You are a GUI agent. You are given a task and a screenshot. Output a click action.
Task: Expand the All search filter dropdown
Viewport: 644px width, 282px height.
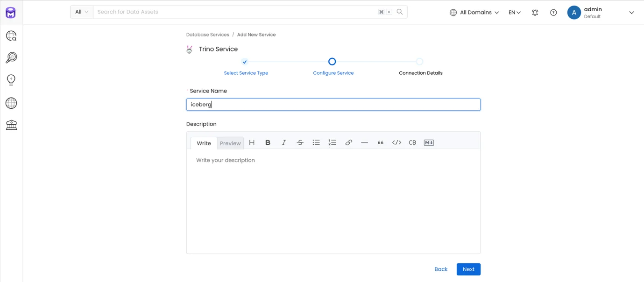pos(82,12)
